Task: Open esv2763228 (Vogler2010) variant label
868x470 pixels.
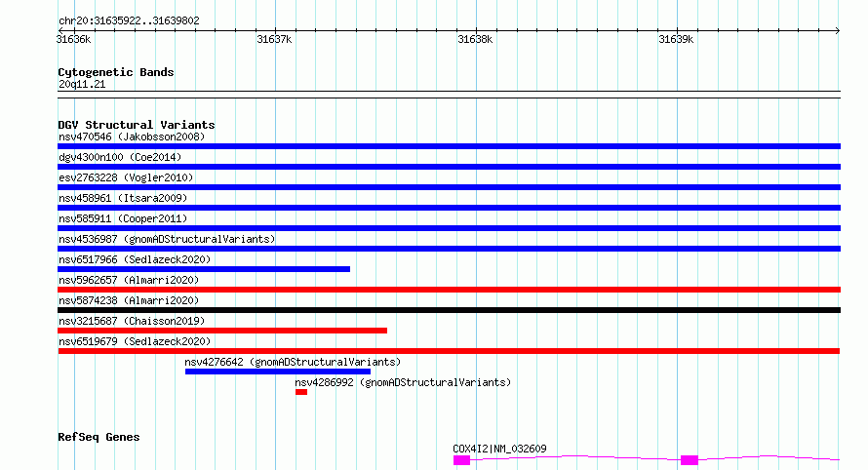Action: point(126,177)
